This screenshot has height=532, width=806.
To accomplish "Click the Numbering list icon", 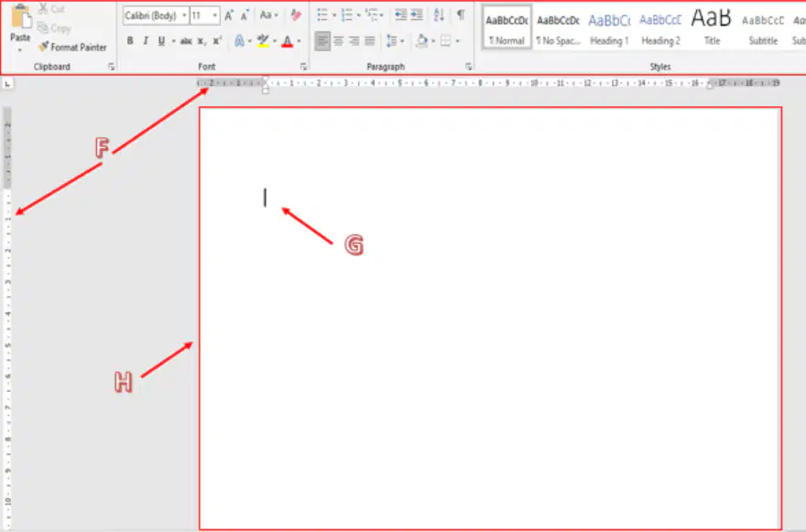I will (x=347, y=16).
